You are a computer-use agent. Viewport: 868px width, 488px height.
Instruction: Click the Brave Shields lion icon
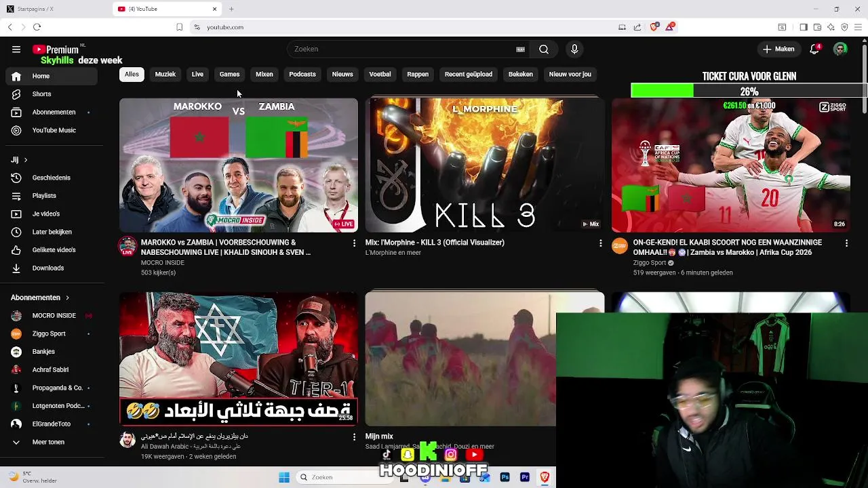654,27
